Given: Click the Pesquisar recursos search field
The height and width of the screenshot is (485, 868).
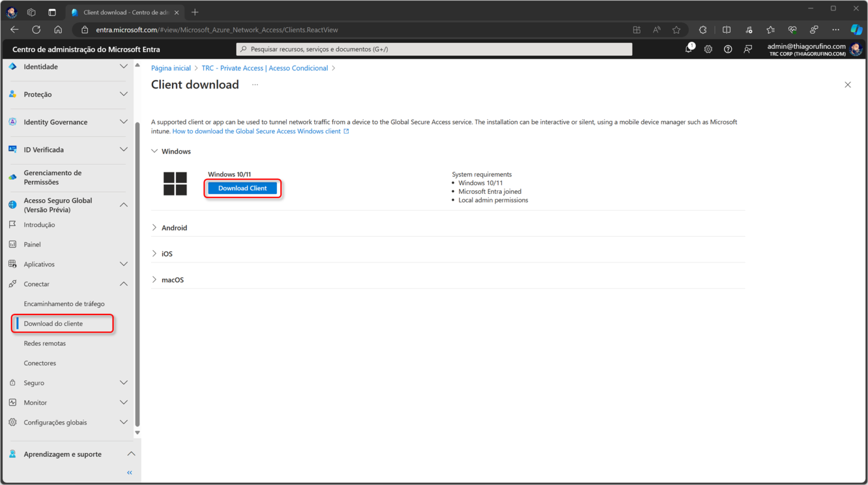Looking at the screenshot, I should (x=434, y=49).
